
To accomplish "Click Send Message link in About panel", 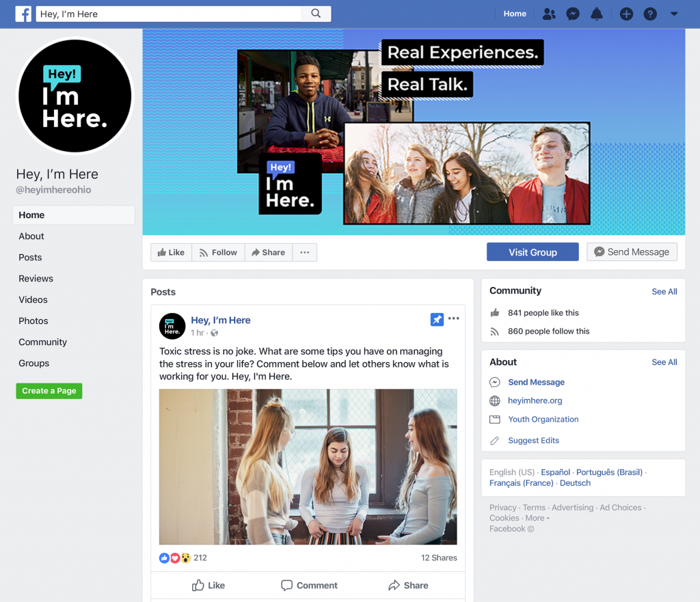I will tap(536, 383).
